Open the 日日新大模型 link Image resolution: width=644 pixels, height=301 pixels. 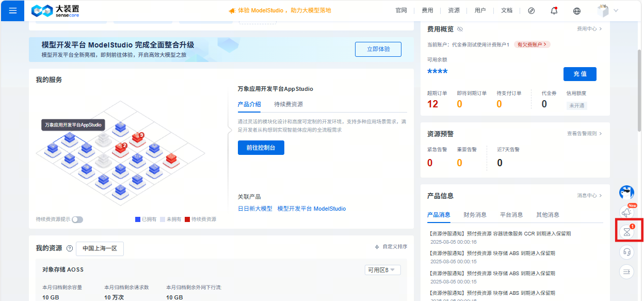coord(255,209)
